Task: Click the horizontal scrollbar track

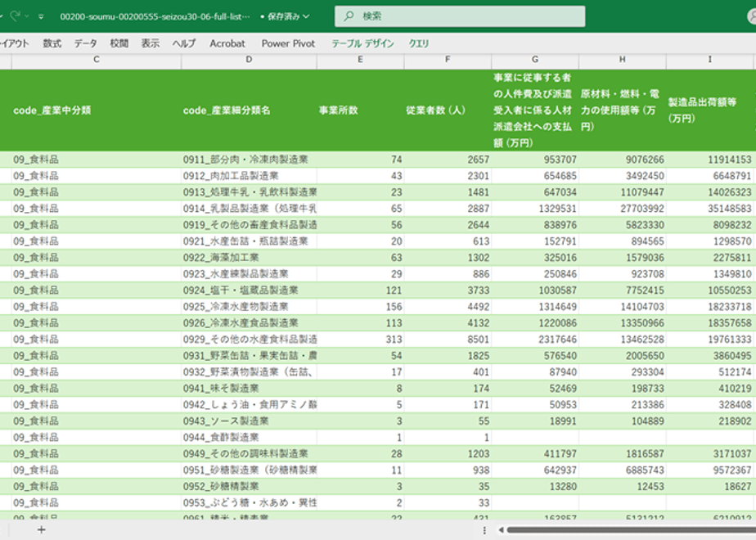Action: click(x=631, y=530)
